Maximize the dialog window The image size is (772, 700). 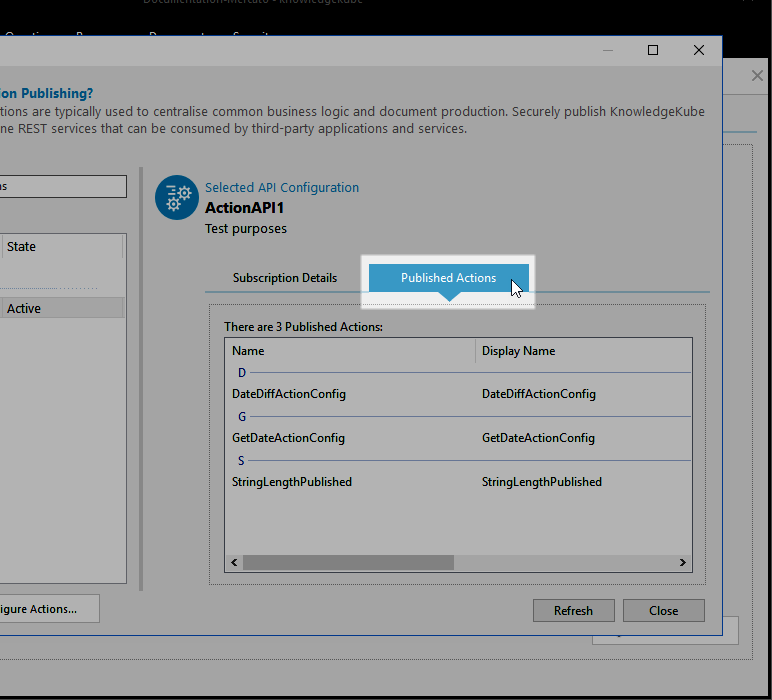[x=653, y=50]
